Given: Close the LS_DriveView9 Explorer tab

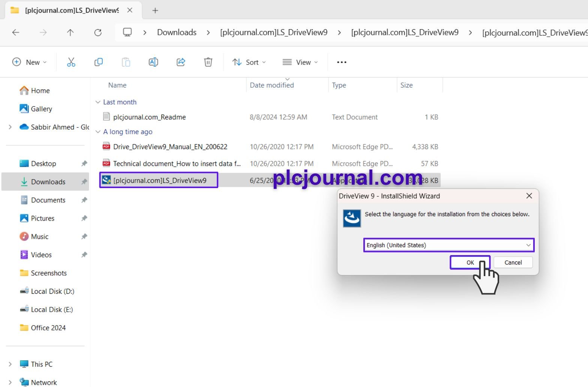Looking at the screenshot, I should 130,10.
